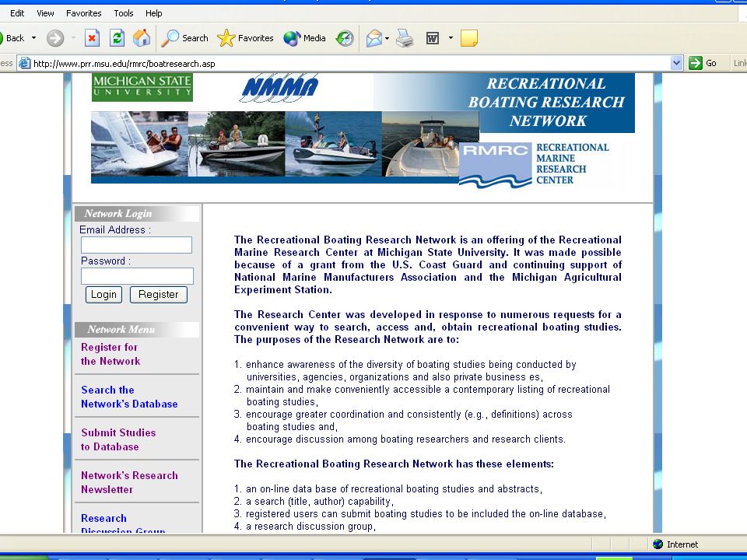
Task: Click the address bar URL field
Action: click(x=350, y=63)
